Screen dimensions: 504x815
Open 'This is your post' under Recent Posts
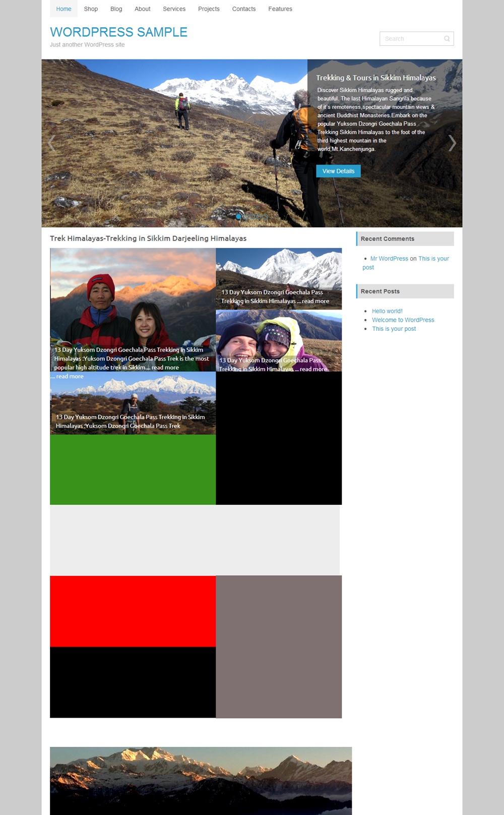[394, 329]
